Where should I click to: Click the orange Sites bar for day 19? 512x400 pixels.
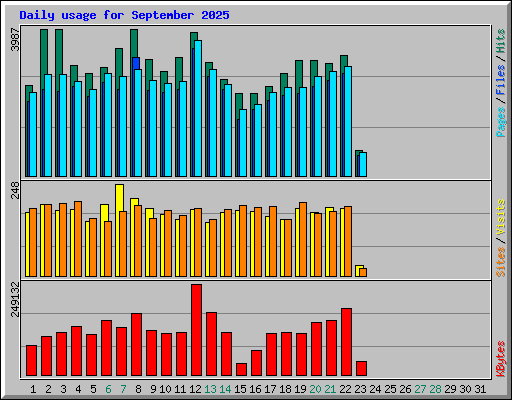(x=303, y=239)
